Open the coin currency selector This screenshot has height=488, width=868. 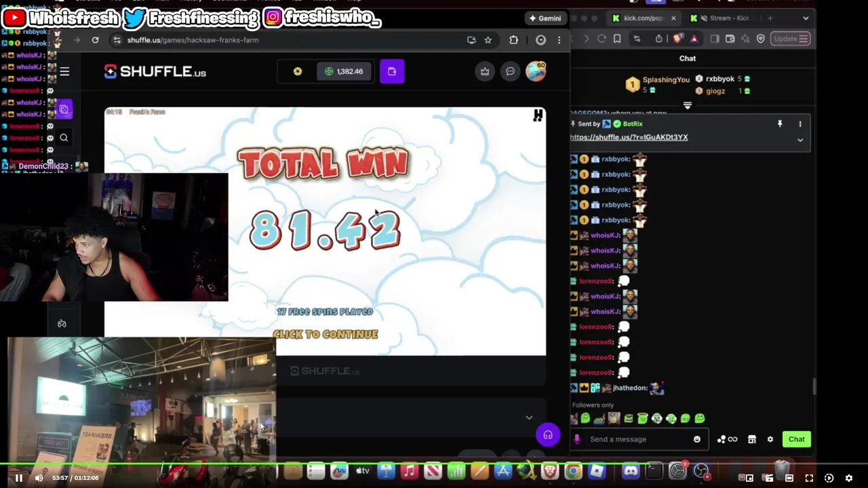298,71
